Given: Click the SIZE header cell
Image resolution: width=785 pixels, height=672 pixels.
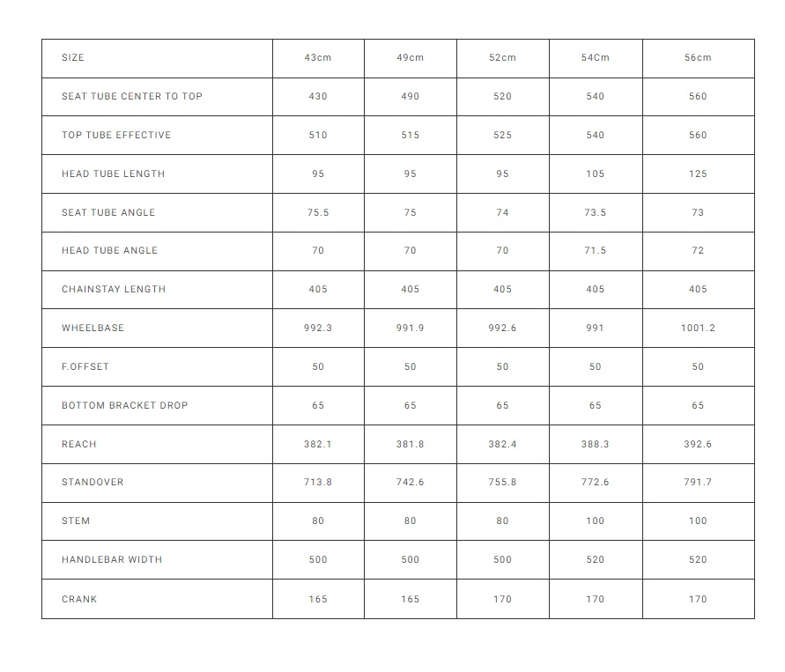Looking at the screenshot, I should [73, 58].
